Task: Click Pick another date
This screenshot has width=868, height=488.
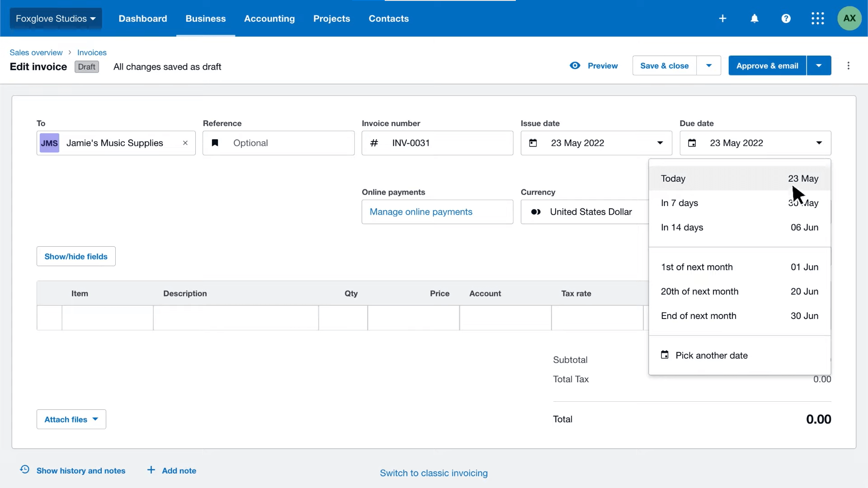Action: tap(711, 356)
